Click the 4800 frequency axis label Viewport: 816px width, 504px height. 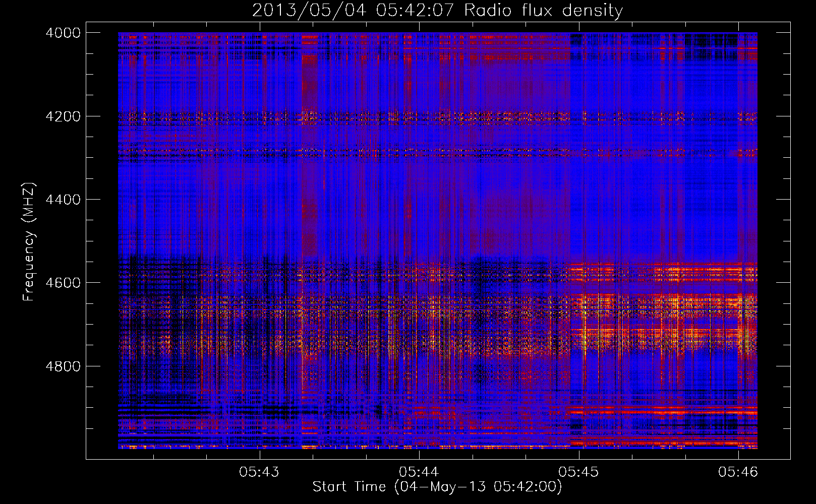click(63, 366)
